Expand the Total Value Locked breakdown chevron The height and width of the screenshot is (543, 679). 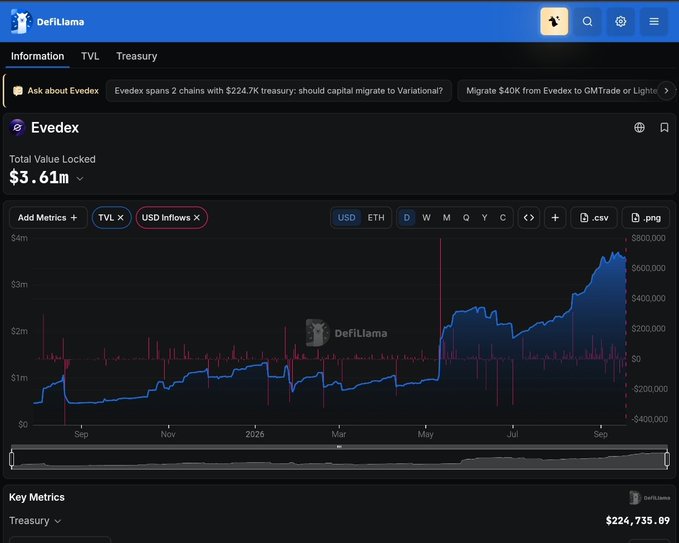point(80,178)
